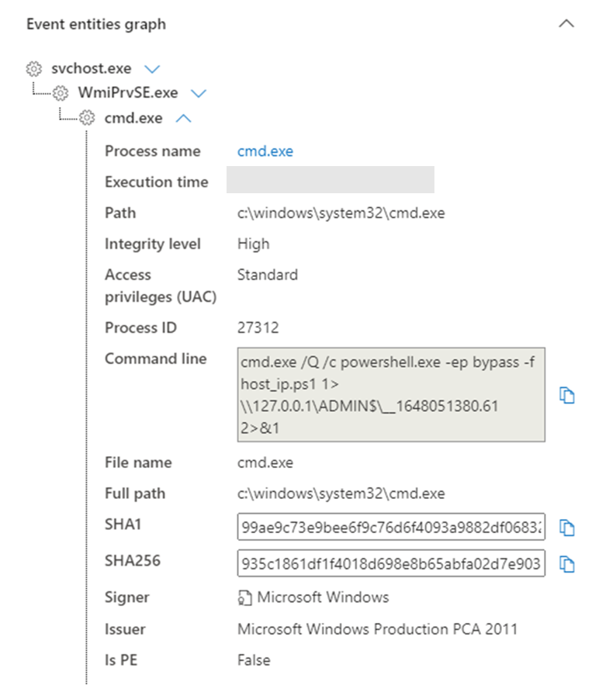
Task: Open the WmiPrvSE.exe dropdown chevron
Action: pos(199,92)
